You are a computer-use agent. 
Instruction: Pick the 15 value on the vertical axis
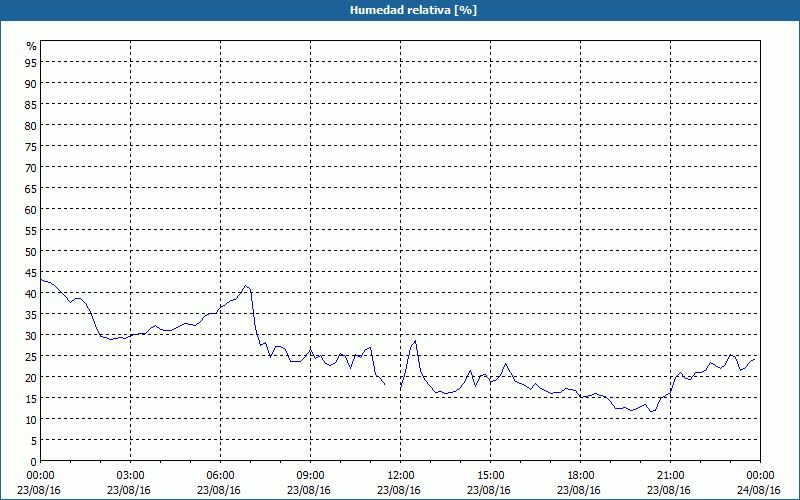click(x=31, y=398)
